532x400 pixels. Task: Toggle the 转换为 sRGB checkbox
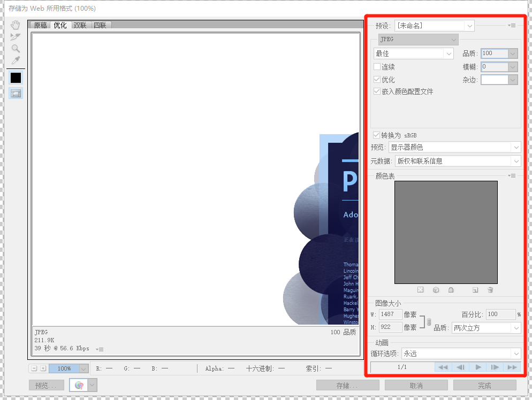coord(376,135)
